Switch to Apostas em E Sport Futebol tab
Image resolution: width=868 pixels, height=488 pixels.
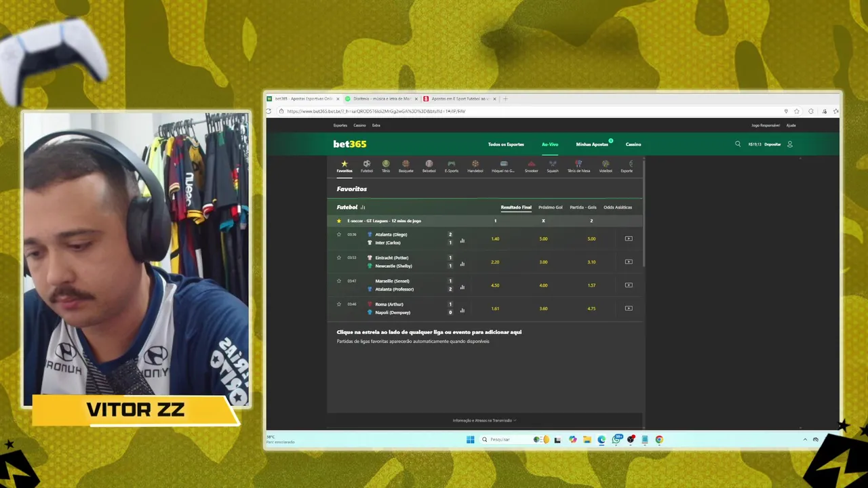coord(460,99)
